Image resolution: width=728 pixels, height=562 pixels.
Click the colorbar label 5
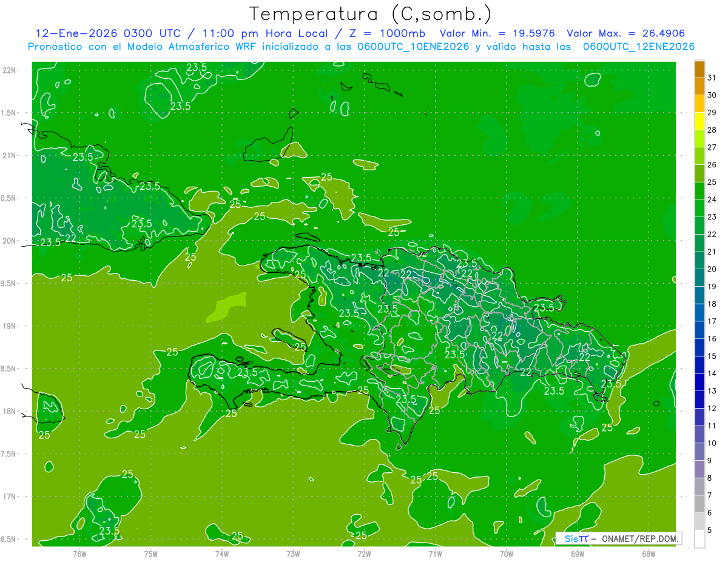(710, 530)
